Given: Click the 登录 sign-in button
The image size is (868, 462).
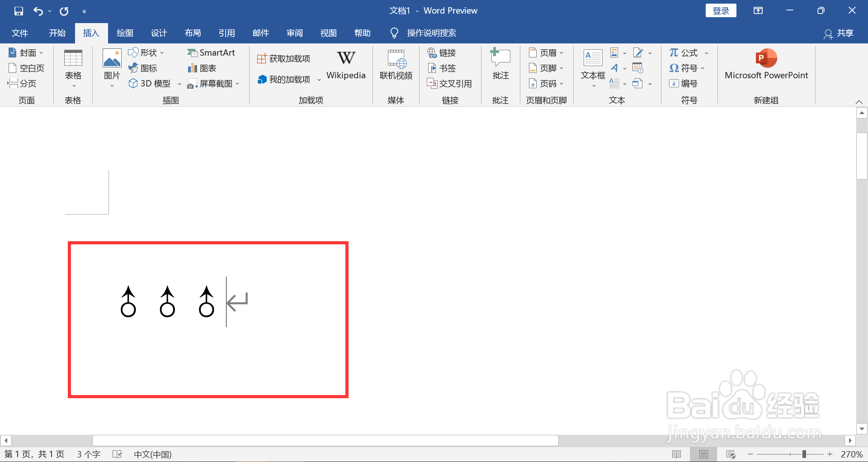Looking at the screenshot, I should tap(721, 10).
